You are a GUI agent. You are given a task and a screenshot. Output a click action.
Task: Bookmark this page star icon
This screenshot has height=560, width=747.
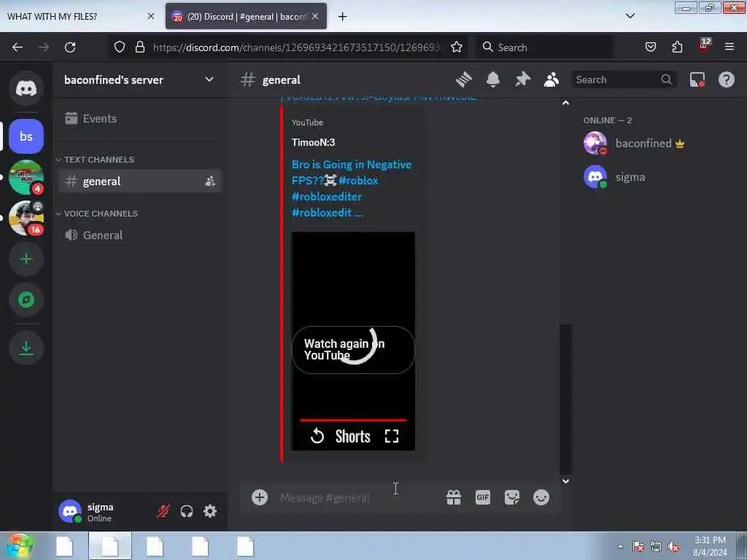[457, 47]
